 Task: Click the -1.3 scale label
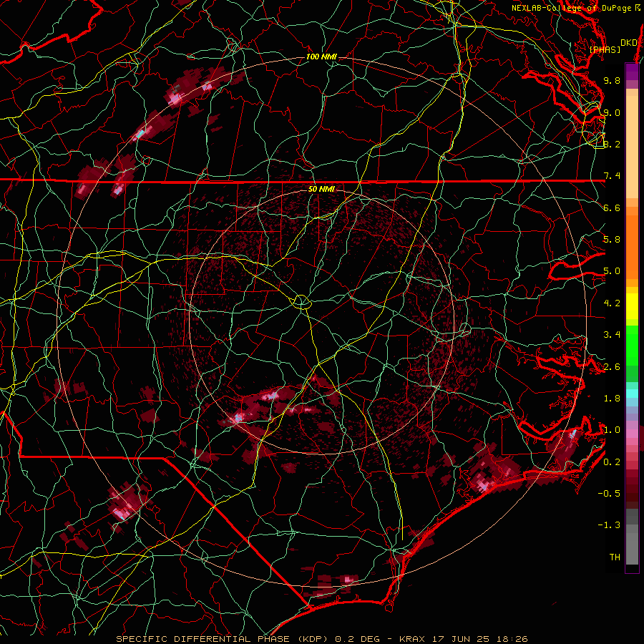tap(609, 525)
